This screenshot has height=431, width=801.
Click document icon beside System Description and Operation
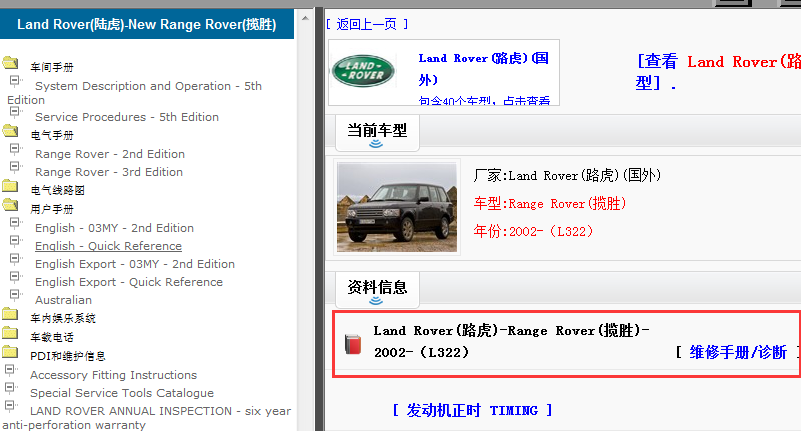coord(15,81)
